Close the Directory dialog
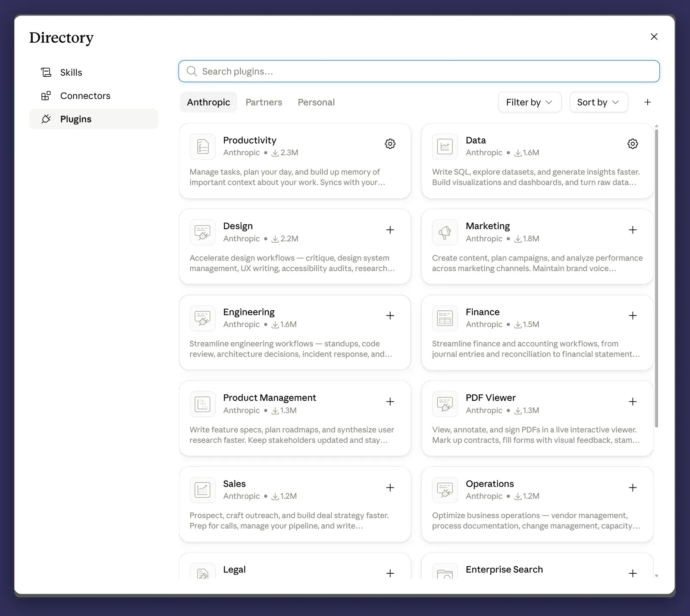The image size is (690, 616). coord(654,37)
